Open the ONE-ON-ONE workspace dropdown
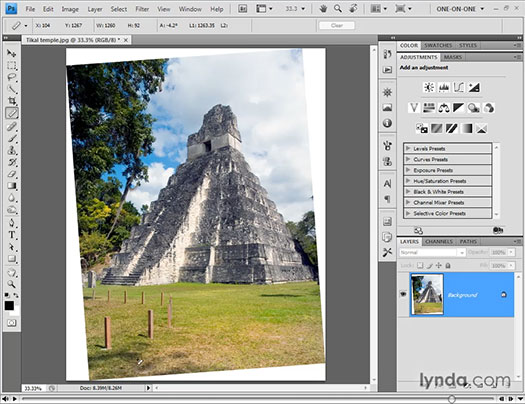Screen dimensions: 525x404 click(x=460, y=9)
